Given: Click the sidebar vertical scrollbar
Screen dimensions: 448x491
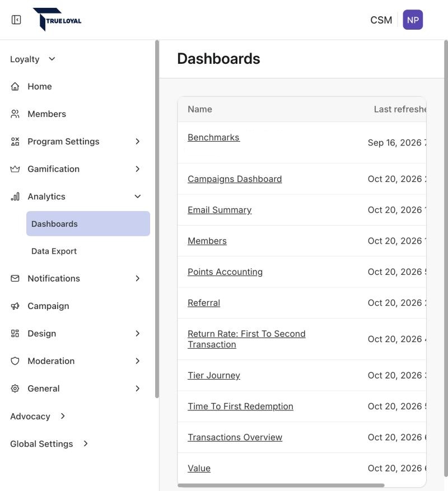Looking at the screenshot, I should [x=157, y=219].
